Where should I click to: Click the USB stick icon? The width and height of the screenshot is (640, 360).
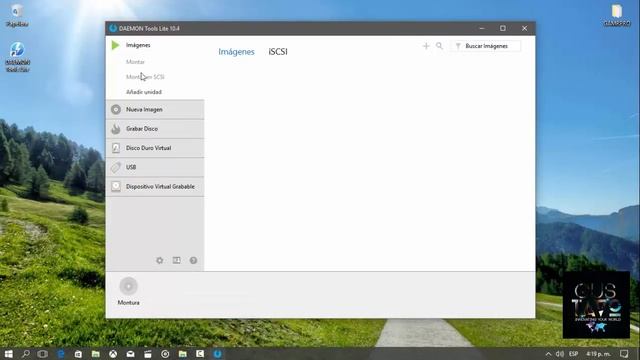(116, 167)
